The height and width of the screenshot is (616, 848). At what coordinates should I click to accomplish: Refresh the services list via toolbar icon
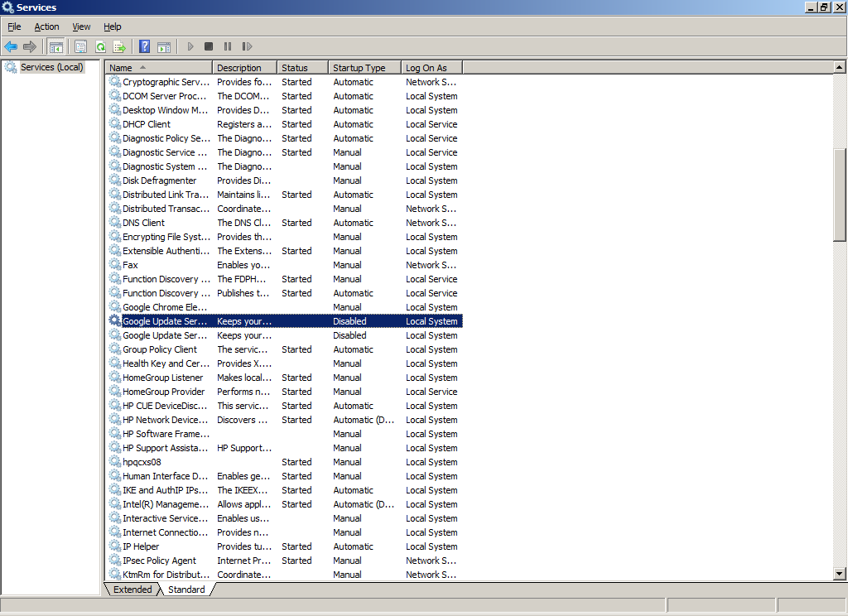pyautogui.click(x=100, y=46)
